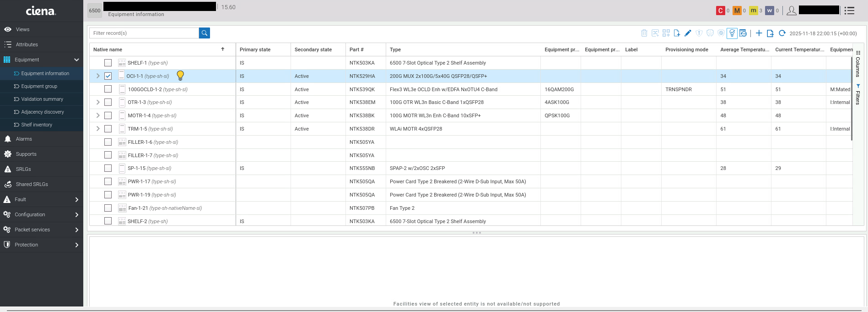Expand the TRM-1-5 row
The image size is (868, 312).
pos(98,129)
